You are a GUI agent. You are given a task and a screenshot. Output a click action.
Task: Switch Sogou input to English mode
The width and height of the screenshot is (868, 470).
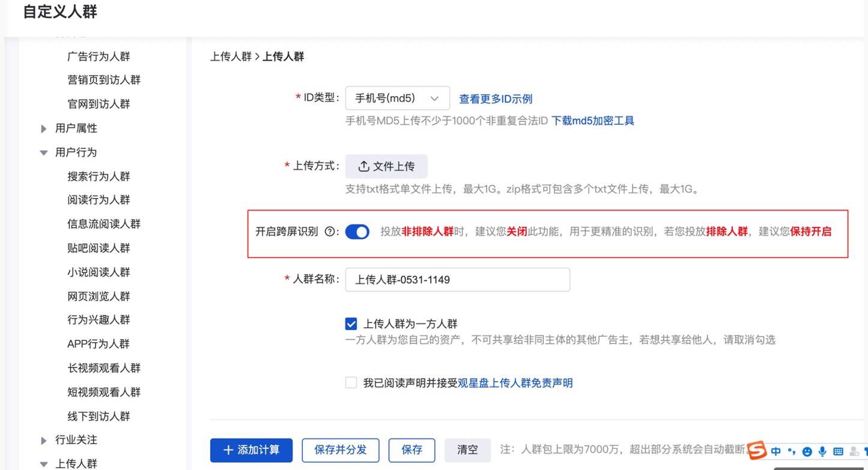775,450
